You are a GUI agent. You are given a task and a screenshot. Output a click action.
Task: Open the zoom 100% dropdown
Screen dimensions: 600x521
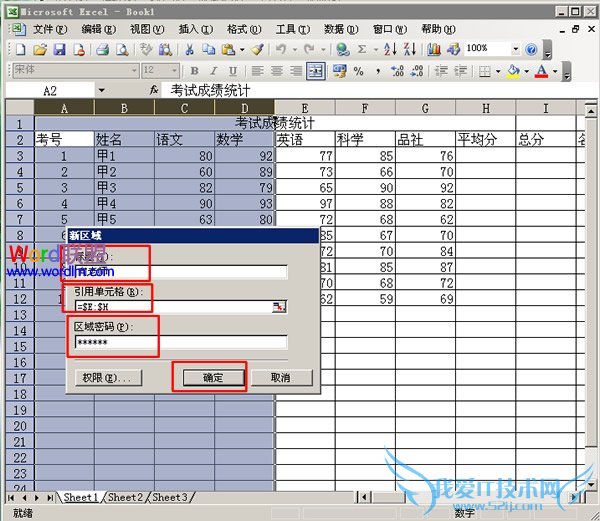517,49
